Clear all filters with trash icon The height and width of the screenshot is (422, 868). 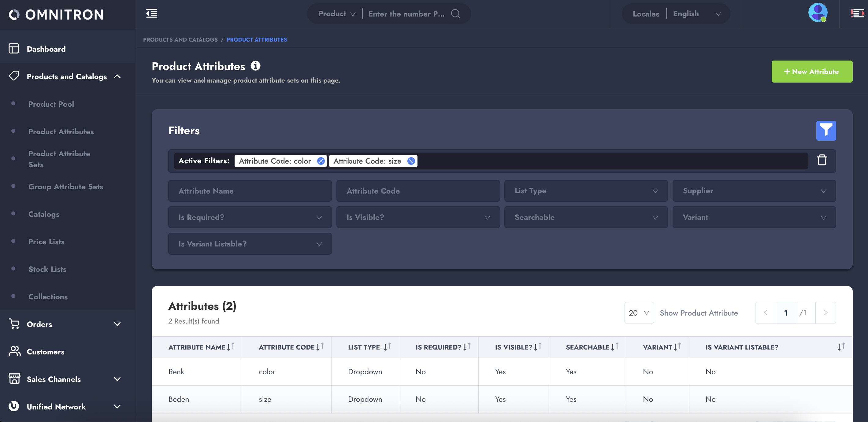point(822,160)
